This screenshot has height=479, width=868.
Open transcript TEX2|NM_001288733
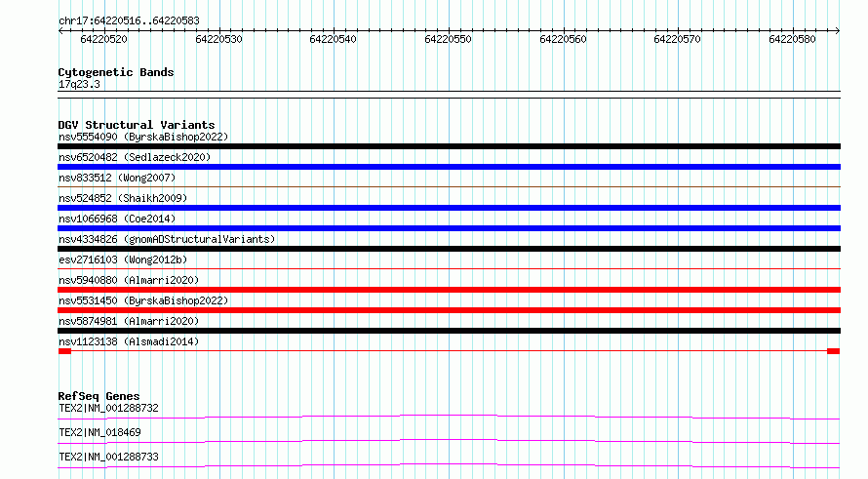click(x=108, y=457)
